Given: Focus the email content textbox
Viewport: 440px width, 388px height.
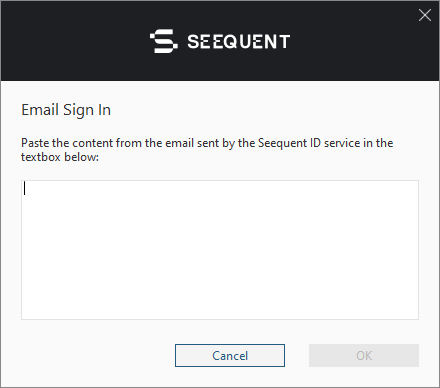Looking at the screenshot, I should click(x=220, y=250).
